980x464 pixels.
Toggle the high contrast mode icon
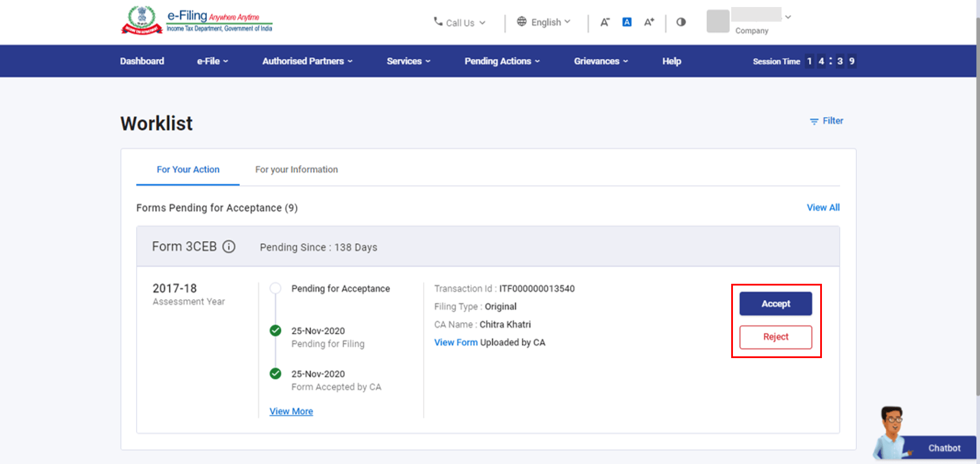click(x=681, y=22)
